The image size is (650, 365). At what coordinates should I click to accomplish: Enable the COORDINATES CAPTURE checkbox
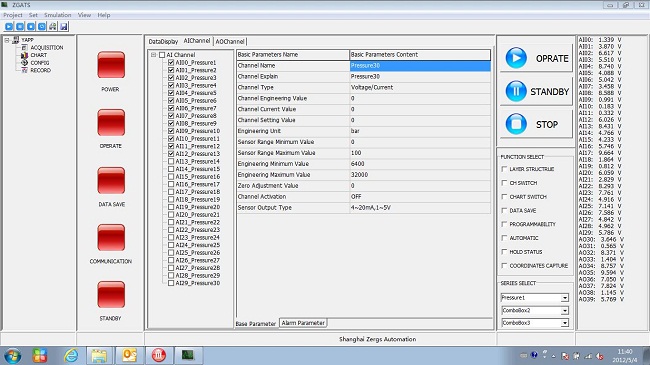pyautogui.click(x=504, y=265)
